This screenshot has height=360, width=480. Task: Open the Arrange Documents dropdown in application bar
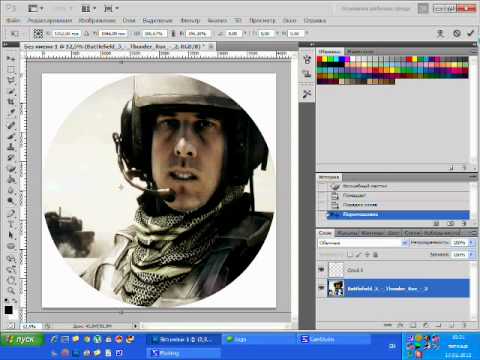[x=89, y=9]
